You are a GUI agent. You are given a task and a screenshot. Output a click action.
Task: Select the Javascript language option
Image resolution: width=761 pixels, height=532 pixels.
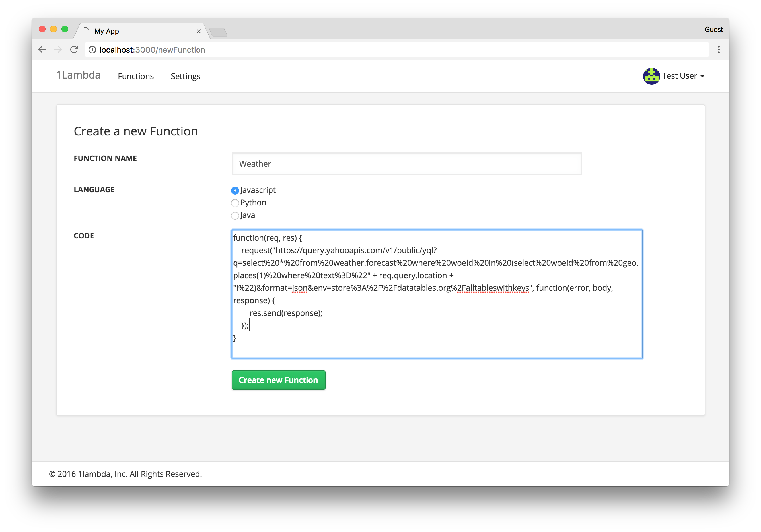pyautogui.click(x=235, y=191)
